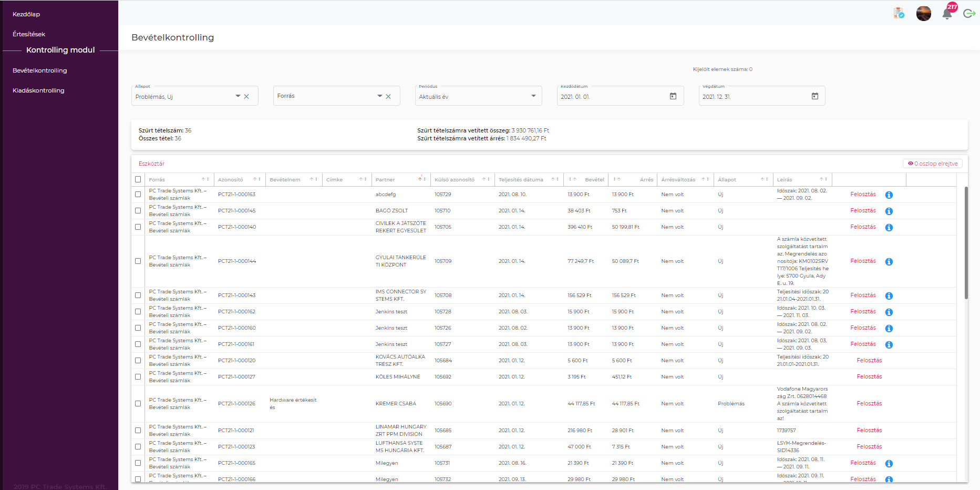The image size is (980, 490).
Task: Click Felosztás for row PCT21-1-000120
Action: 870,361
